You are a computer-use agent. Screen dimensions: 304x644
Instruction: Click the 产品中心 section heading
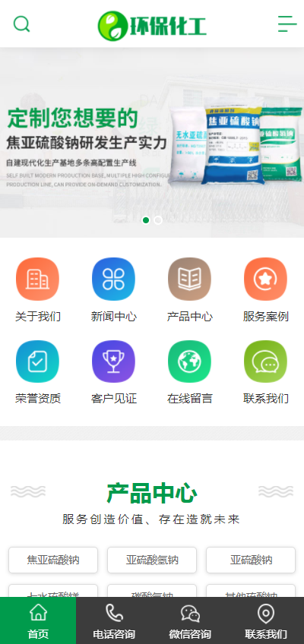[152, 493]
